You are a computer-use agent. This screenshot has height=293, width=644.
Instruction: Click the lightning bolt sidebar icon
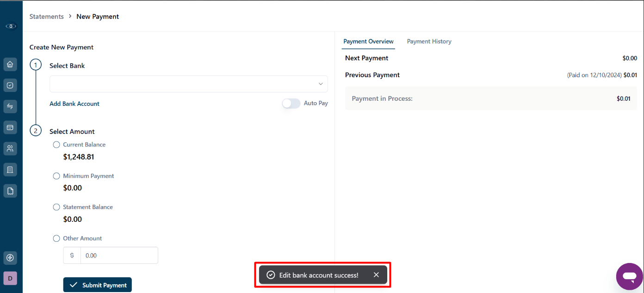10,257
